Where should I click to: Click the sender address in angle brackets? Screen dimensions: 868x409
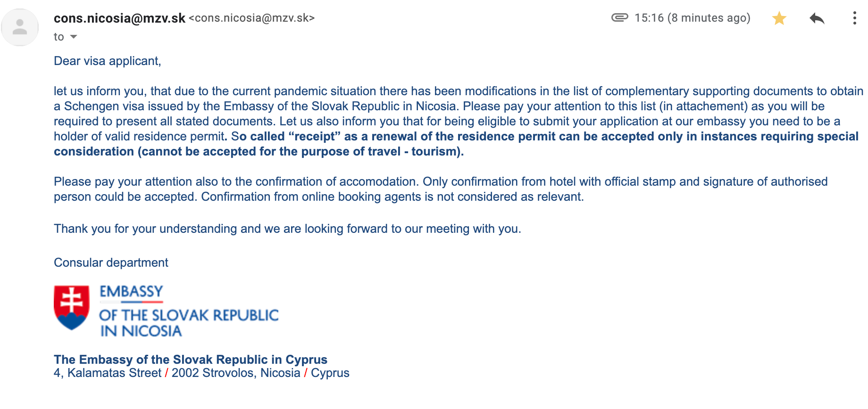pyautogui.click(x=251, y=18)
